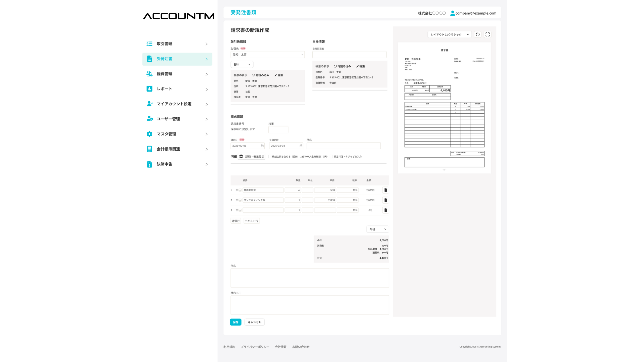Delete the コンサルティング料 line item
The image size is (644, 362).
(385, 200)
